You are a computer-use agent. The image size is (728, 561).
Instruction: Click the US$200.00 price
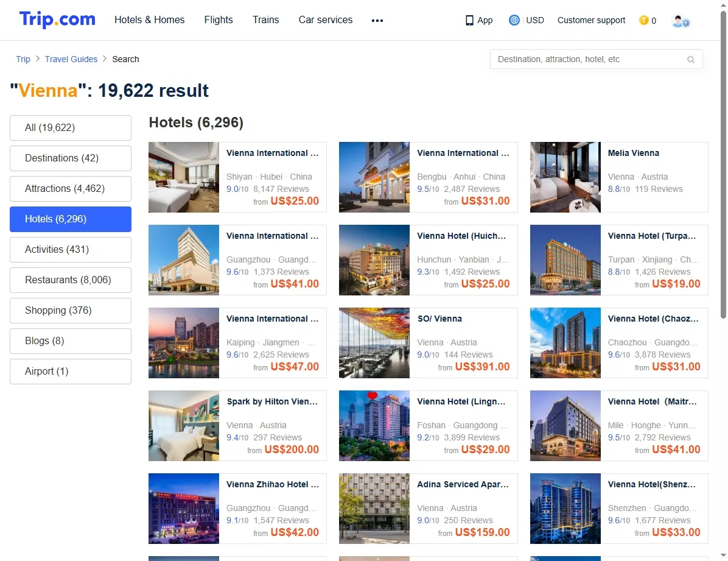[x=292, y=450]
